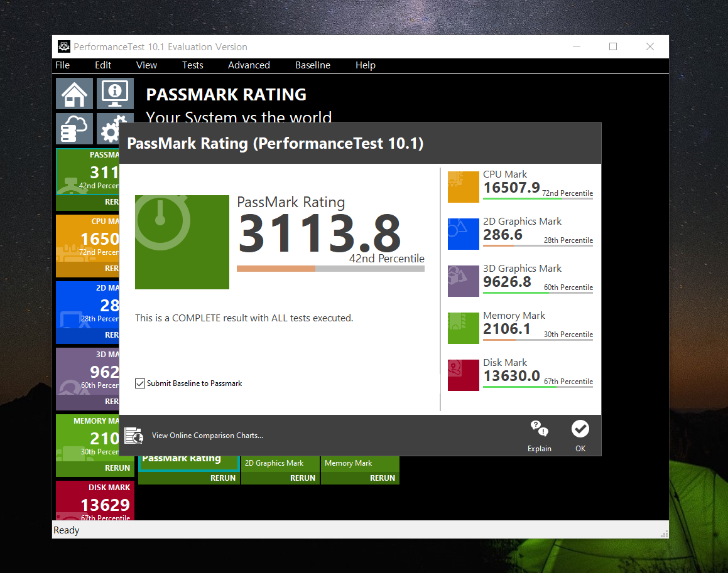Maximize the PerformanceTest window
The image size is (728, 573).
click(613, 46)
